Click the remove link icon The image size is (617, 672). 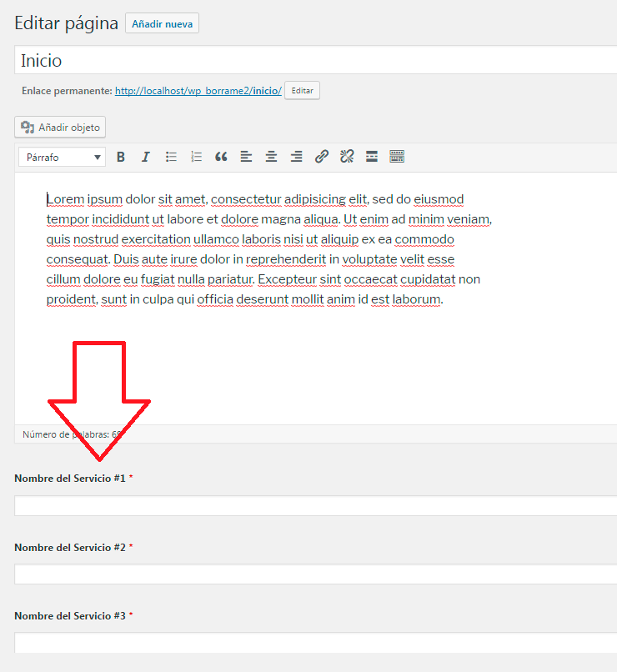pyautogui.click(x=347, y=157)
